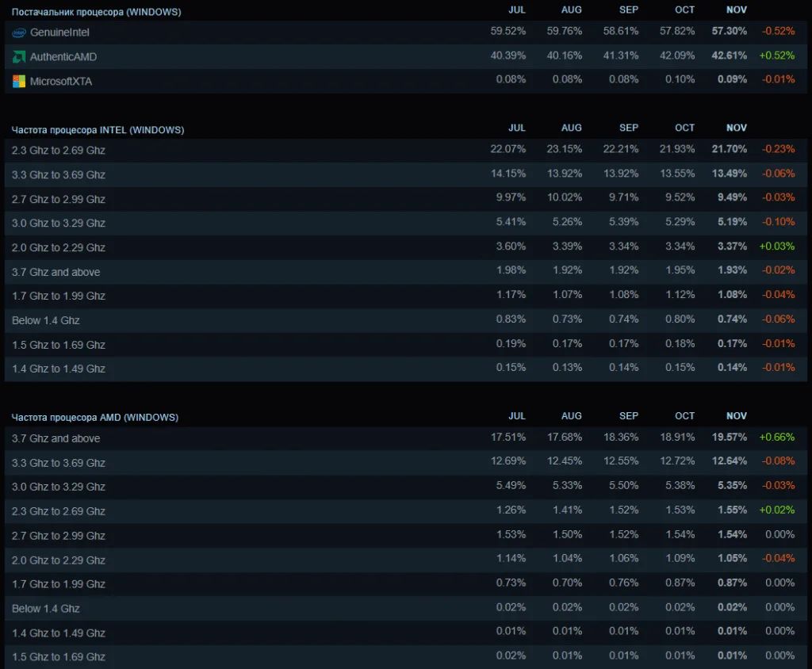This screenshot has width=812, height=669.
Task: Expand the Постачальник процесора (WINDOWS) section
Action: coord(97,12)
